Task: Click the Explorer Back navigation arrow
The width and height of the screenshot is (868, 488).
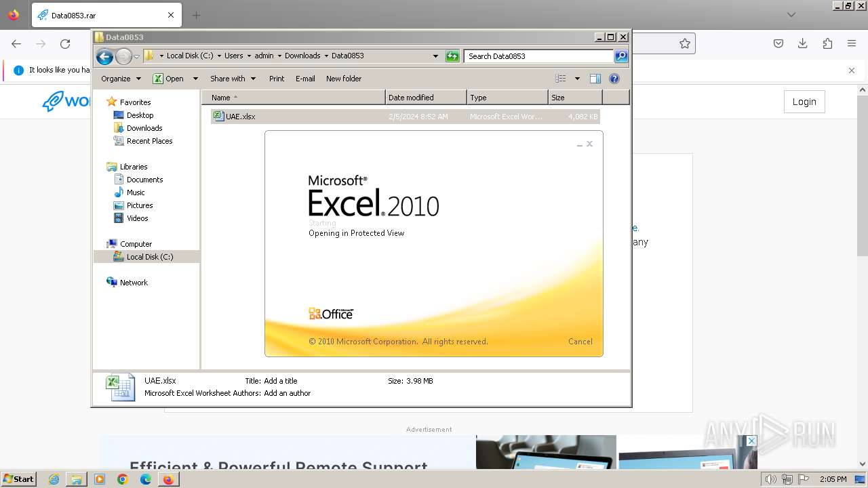Action: point(104,56)
